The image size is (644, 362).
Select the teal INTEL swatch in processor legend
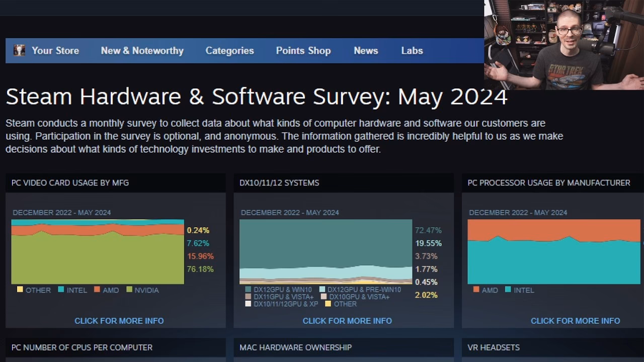point(508,289)
